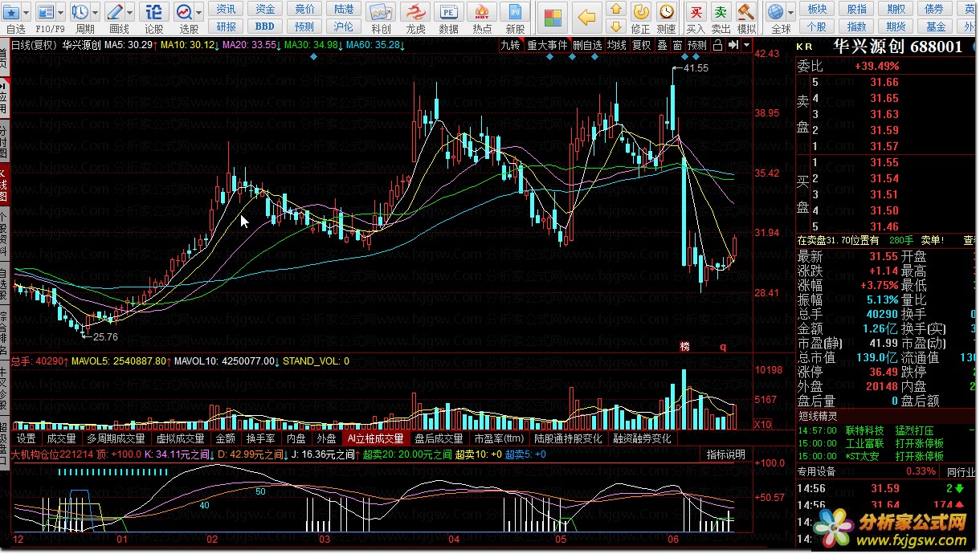The height and width of the screenshot is (554, 980).
Task: Click the 专用设备 industry label
Action: pyautogui.click(x=816, y=471)
